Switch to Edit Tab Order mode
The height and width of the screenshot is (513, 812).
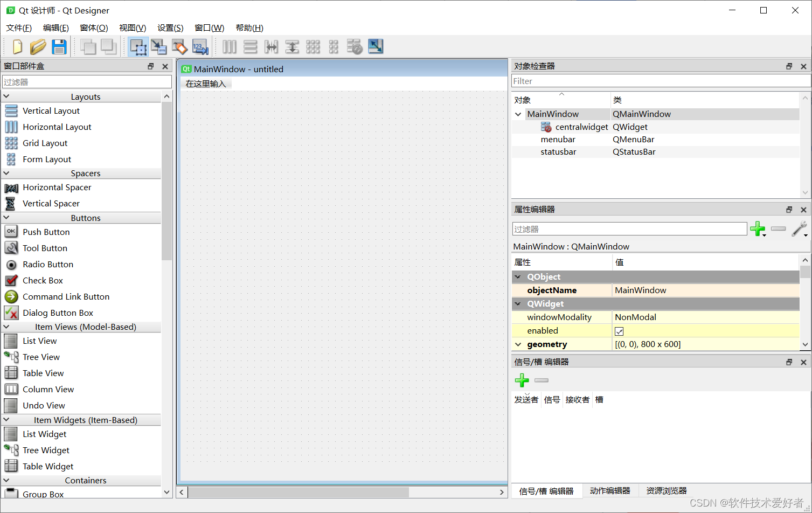click(x=200, y=47)
